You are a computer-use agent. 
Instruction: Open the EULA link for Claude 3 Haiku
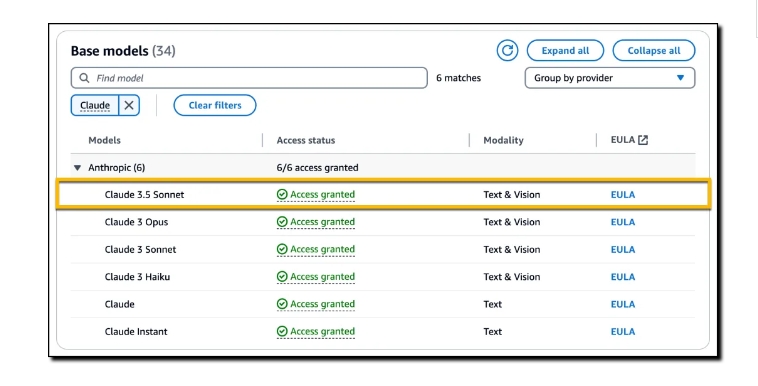pyautogui.click(x=623, y=277)
